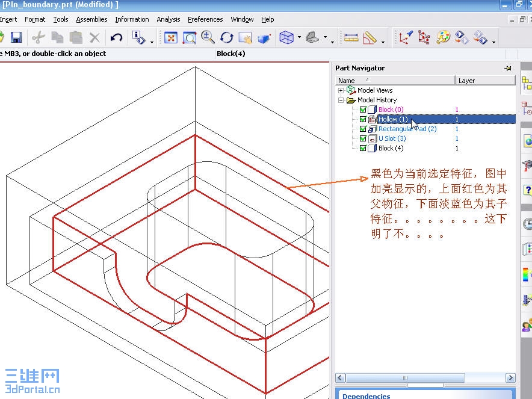Viewport: 532px width, 399px height.
Task: Select the Zoom window tool
Action: pos(190,37)
